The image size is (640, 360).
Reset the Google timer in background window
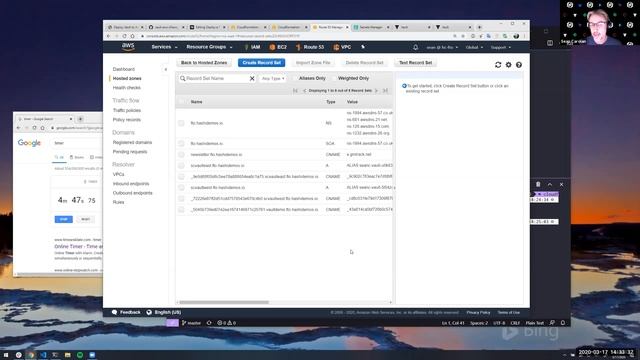(x=85, y=219)
